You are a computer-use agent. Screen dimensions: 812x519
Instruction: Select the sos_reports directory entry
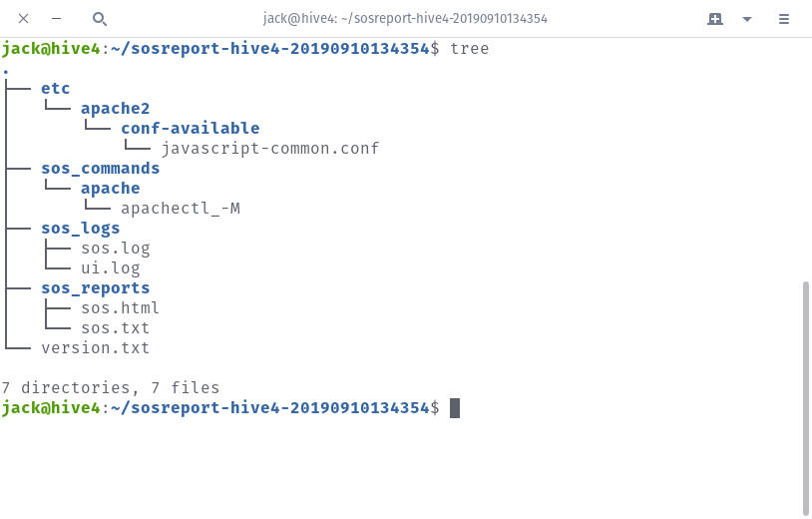click(96, 288)
